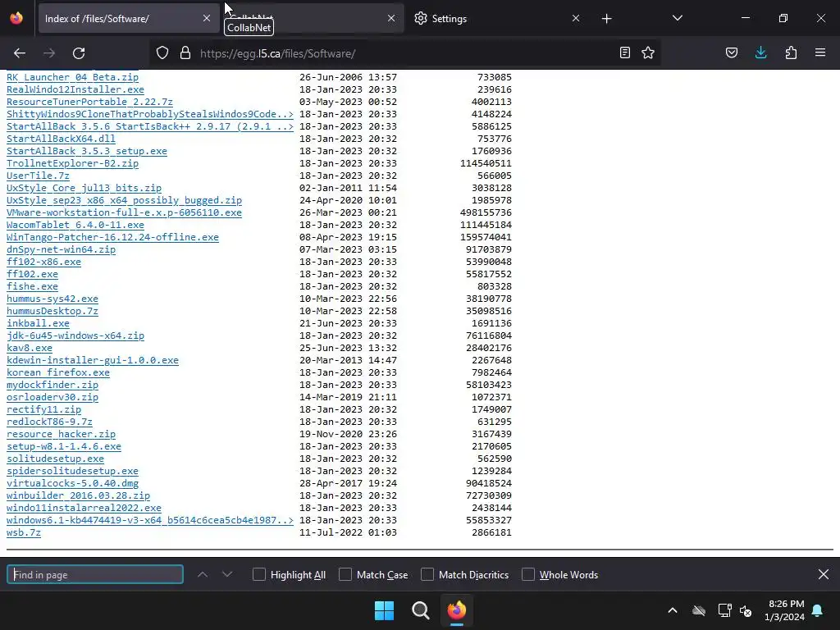Click the URL address bar
The image size is (840, 630).
(x=404, y=53)
